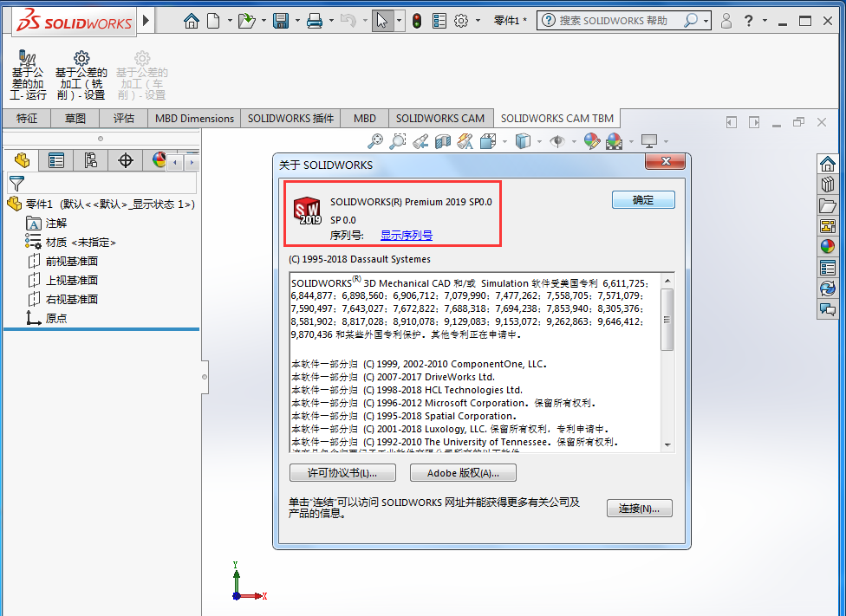Run tolerance based machining
This screenshot has width=846, height=616.
point(28,75)
